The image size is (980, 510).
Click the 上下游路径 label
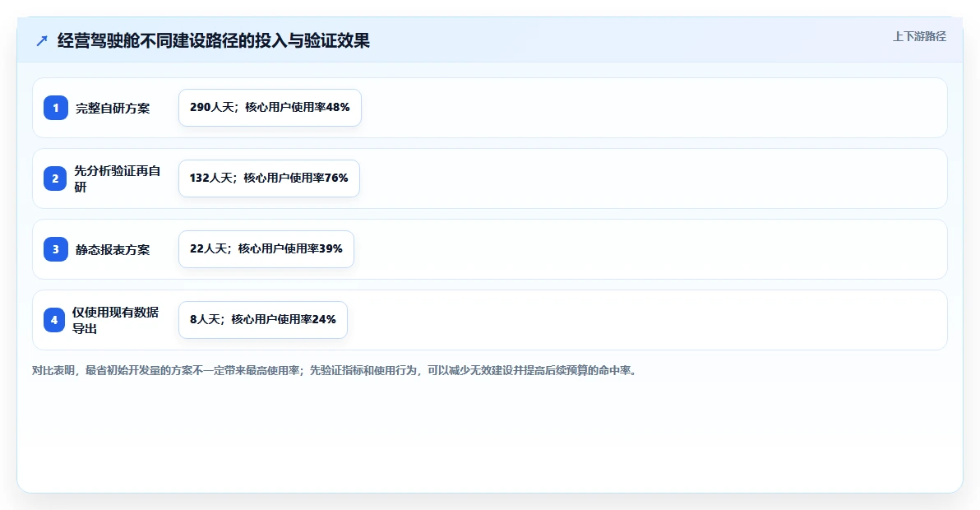[x=919, y=37]
